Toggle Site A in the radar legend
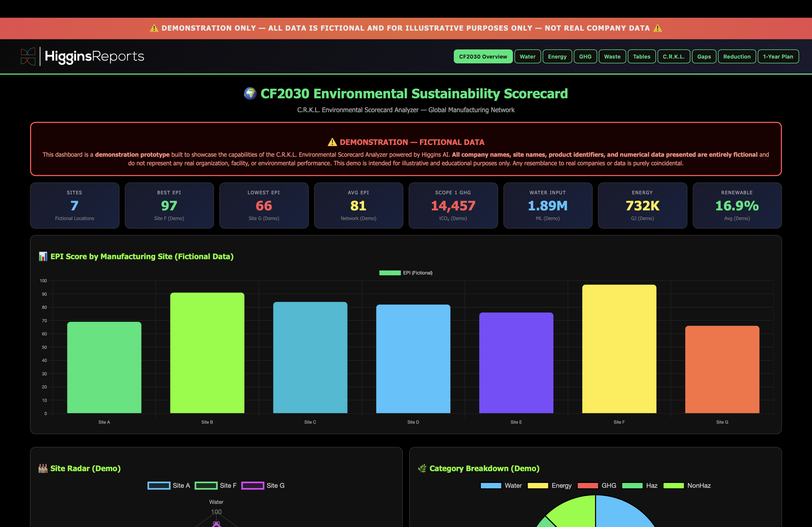Screen dimensions: 812x527 [x=169, y=485]
